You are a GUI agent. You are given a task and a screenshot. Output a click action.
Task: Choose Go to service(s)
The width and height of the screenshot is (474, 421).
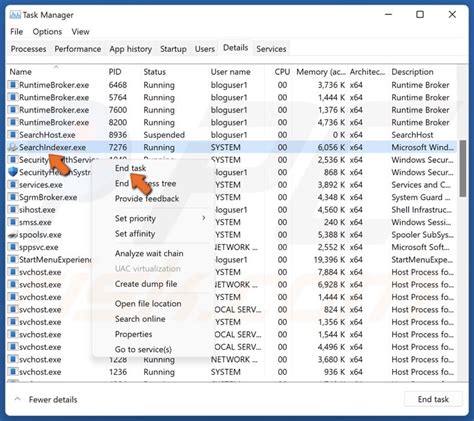[143, 350]
